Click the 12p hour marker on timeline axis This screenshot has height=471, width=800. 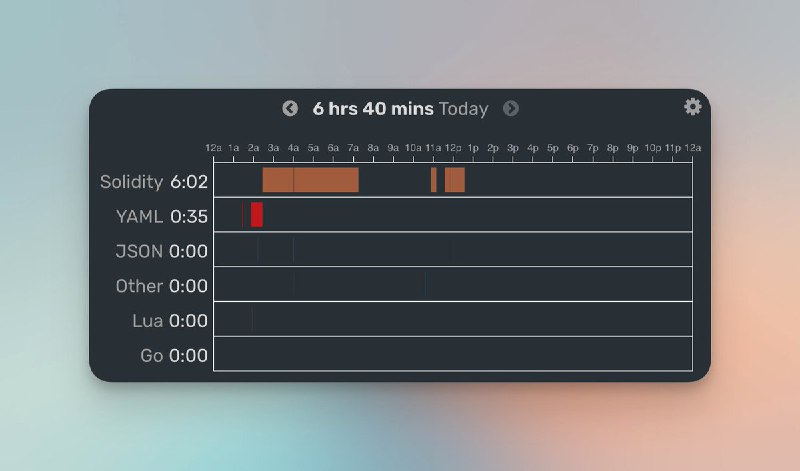coord(453,148)
